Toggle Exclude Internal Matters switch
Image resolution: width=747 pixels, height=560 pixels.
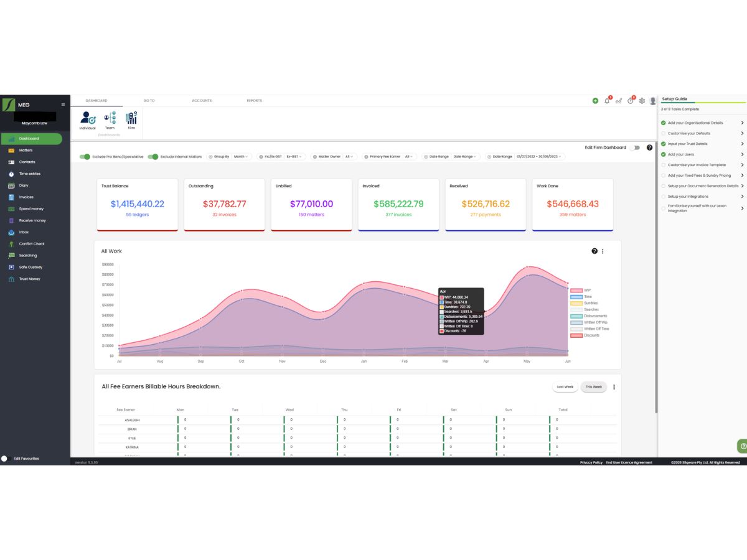click(153, 157)
